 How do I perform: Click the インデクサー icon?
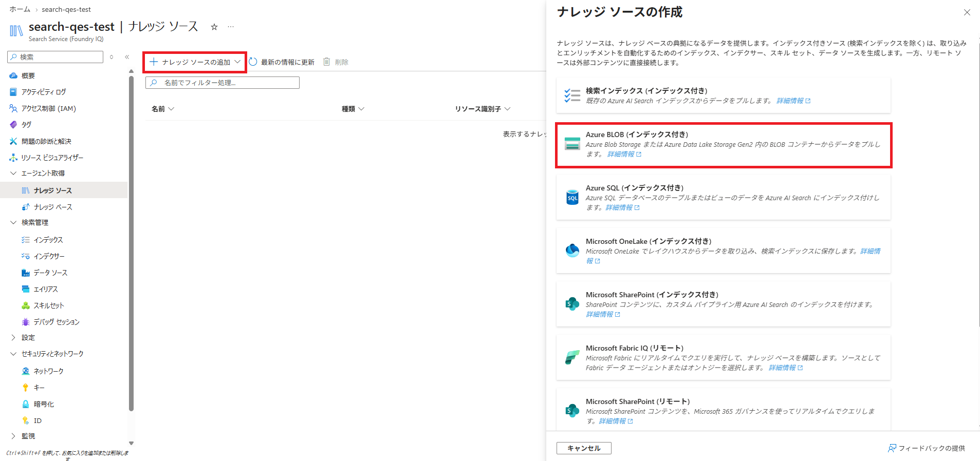tap(26, 256)
